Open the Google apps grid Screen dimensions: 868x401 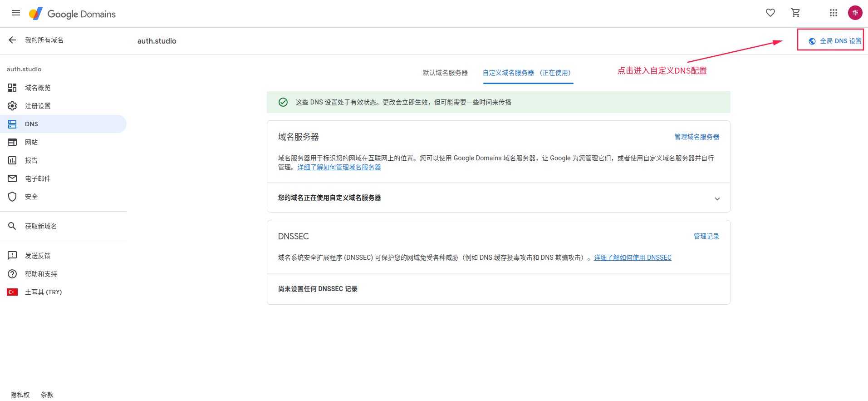point(833,13)
